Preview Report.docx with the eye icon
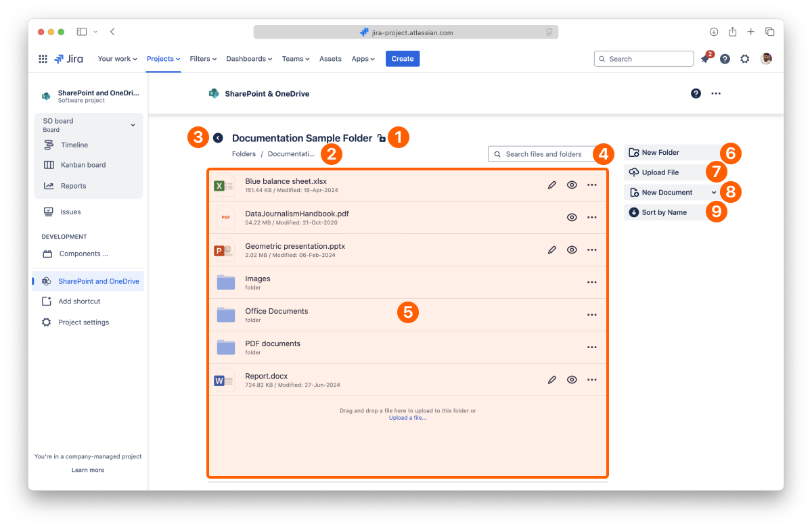Image resolution: width=812 pixels, height=528 pixels. (x=572, y=380)
